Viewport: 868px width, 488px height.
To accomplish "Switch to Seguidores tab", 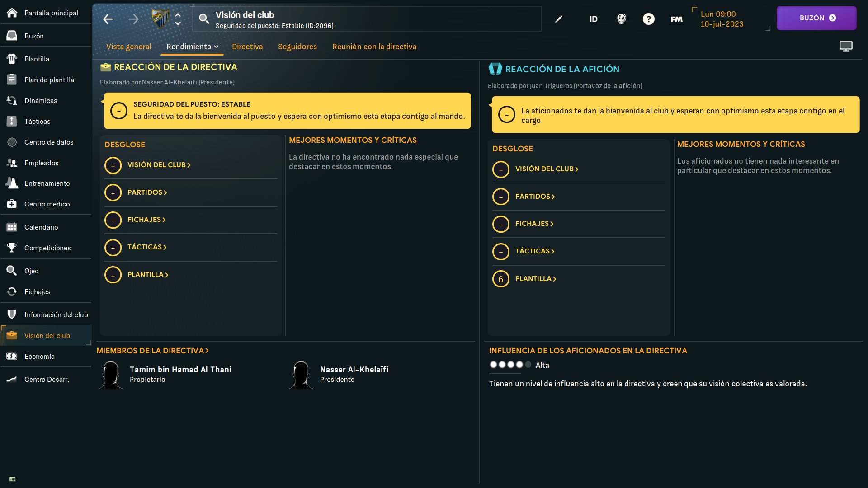I will click(297, 47).
